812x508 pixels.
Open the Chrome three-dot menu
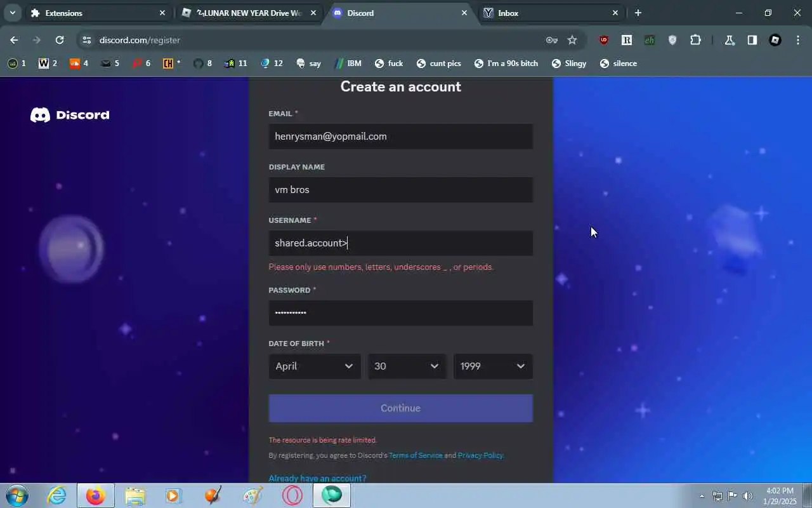[x=798, y=40]
